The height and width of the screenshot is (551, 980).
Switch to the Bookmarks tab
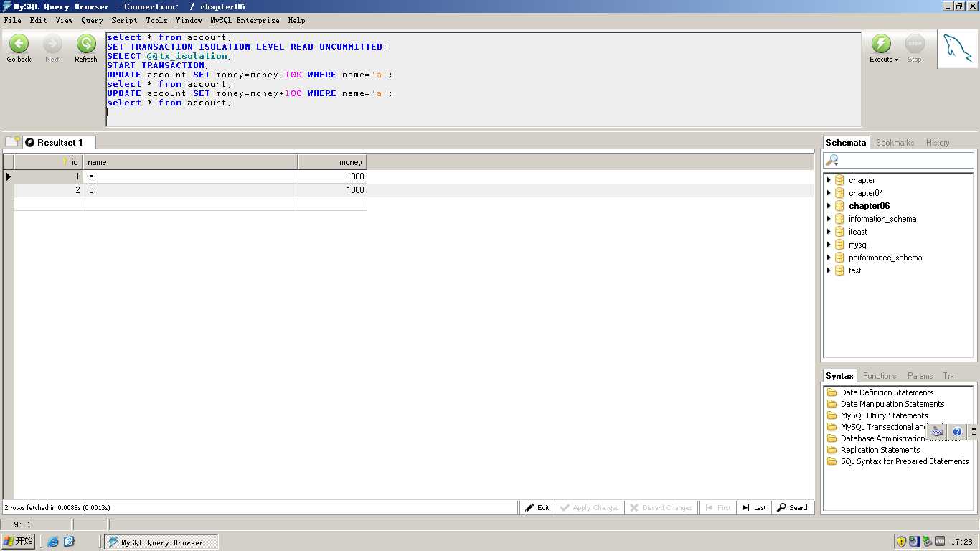point(895,143)
